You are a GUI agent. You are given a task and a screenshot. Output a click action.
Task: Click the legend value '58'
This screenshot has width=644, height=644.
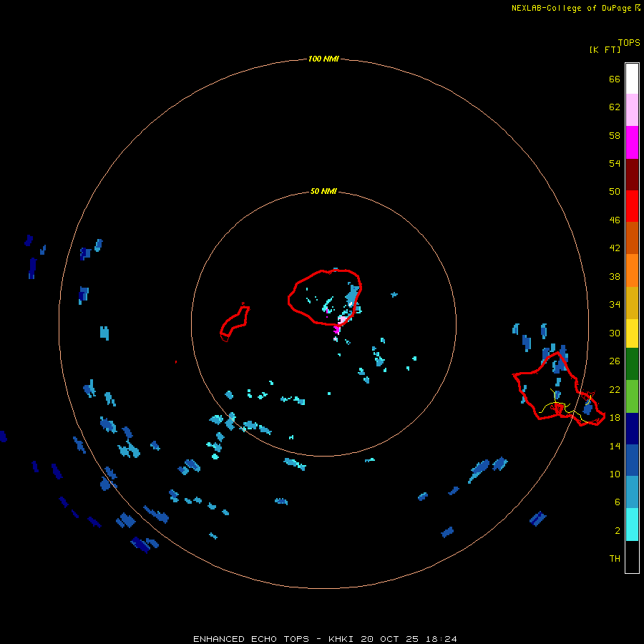615,136
